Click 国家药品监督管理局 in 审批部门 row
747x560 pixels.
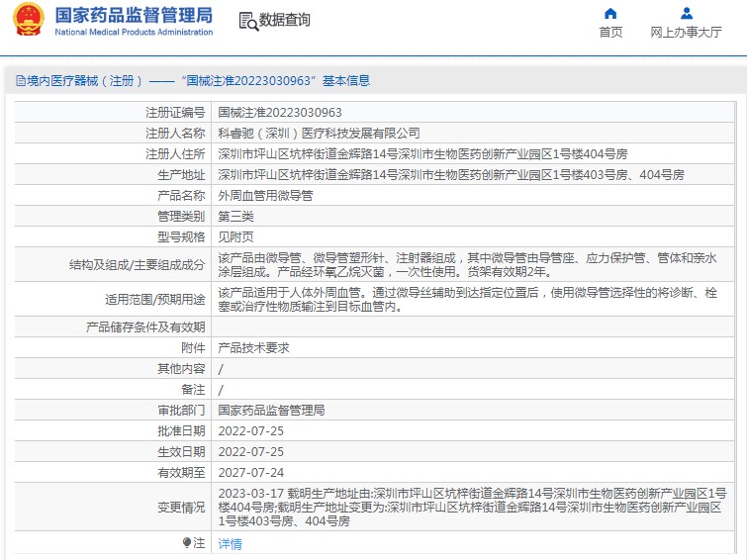[x=271, y=410]
